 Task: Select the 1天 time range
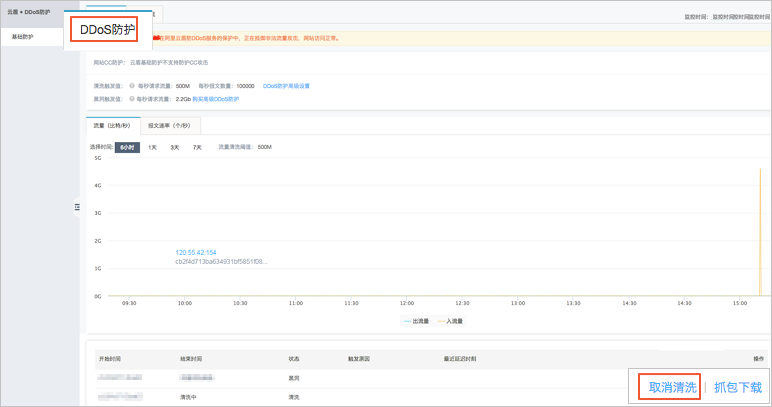coord(152,147)
